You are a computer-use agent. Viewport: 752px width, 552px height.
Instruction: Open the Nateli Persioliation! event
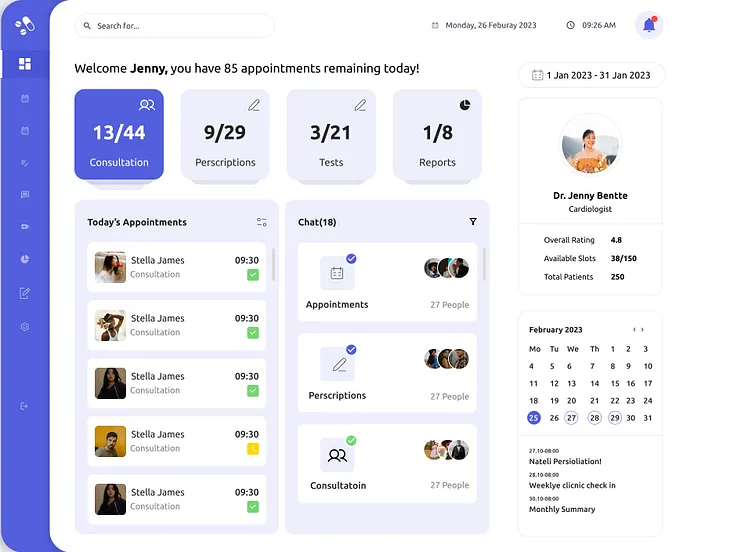(565, 461)
